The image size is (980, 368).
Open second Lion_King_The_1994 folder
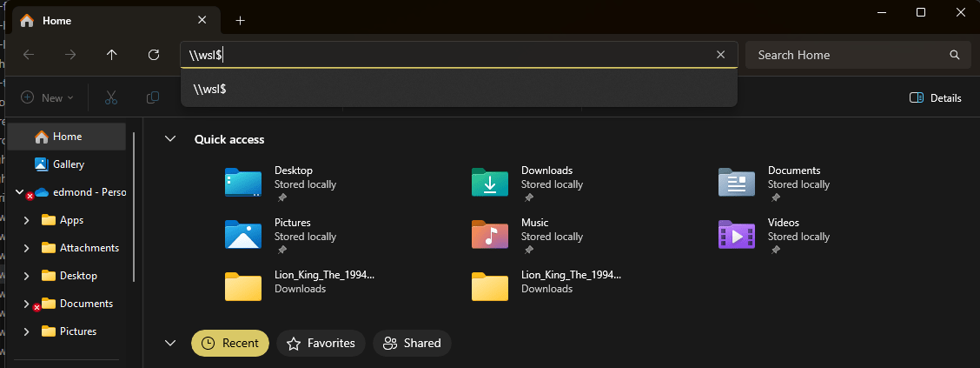(546, 284)
